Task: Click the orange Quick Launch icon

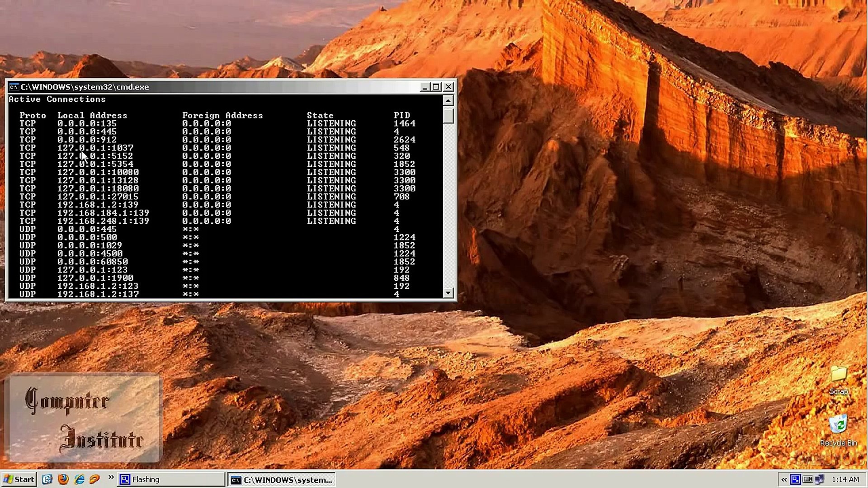Action: pyautogui.click(x=94, y=479)
